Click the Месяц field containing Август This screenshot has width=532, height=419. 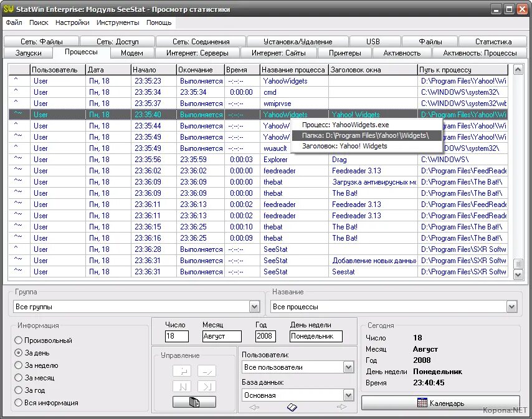(x=222, y=336)
